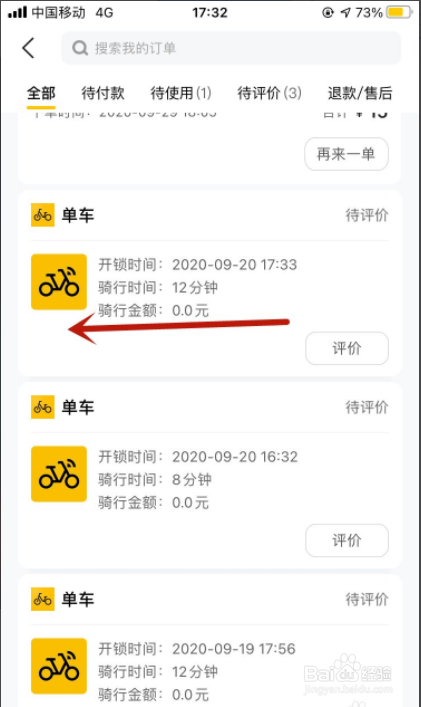Switch to the 待付款 tab

coord(103,93)
